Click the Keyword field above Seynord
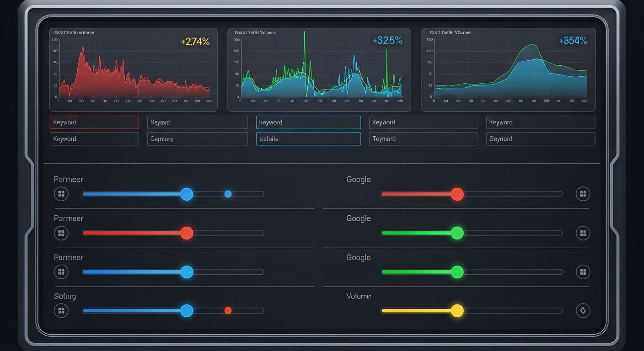Viewport: 644px width, 351px height. point(541,122)
